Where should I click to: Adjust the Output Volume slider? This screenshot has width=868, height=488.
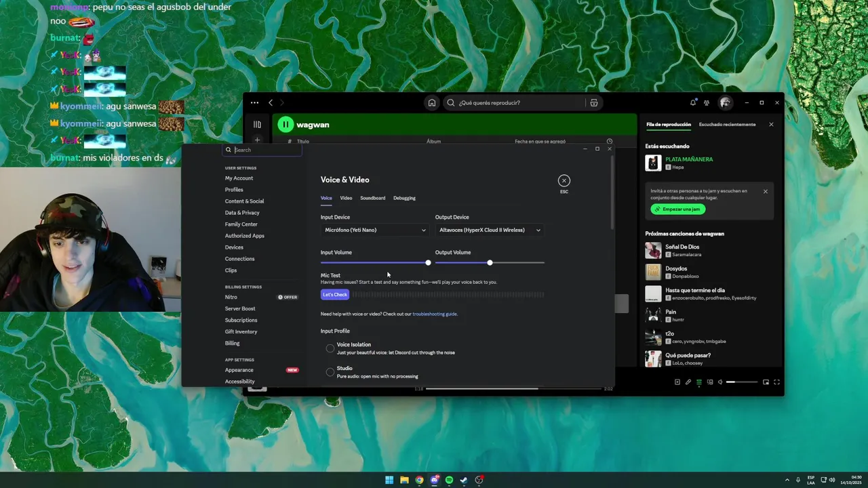(x=490, y=262)
